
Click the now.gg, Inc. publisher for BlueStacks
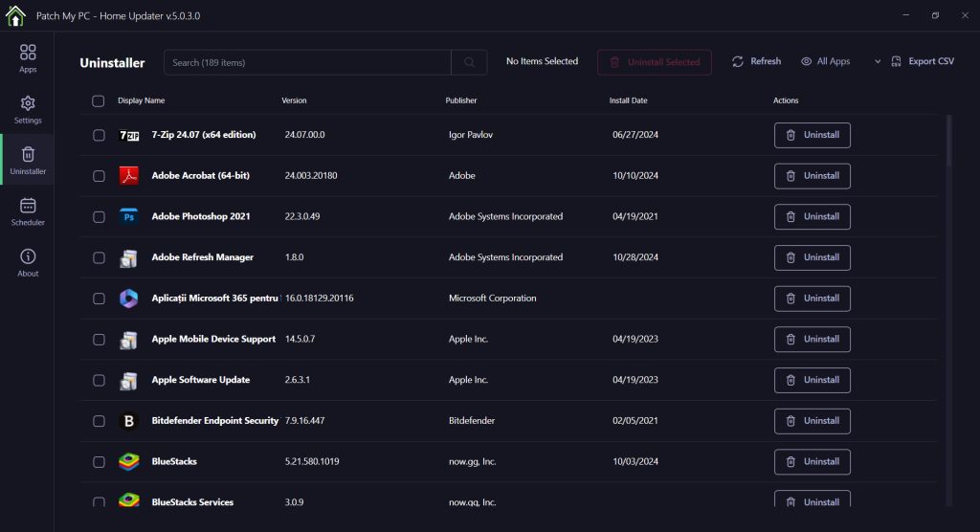coord(472,462)
